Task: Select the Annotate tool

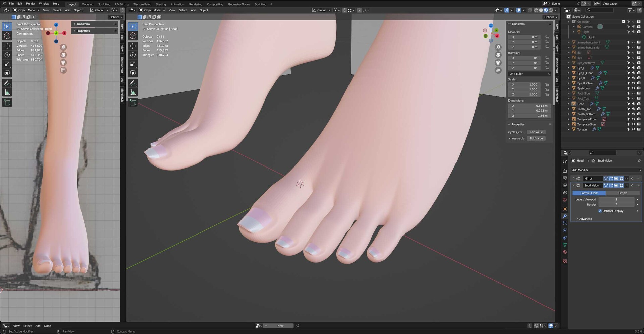Action: (7, 83)
